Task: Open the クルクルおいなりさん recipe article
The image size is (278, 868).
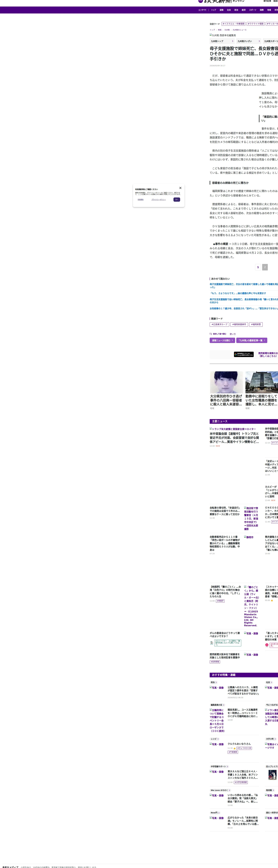Action: coord(239,744)
